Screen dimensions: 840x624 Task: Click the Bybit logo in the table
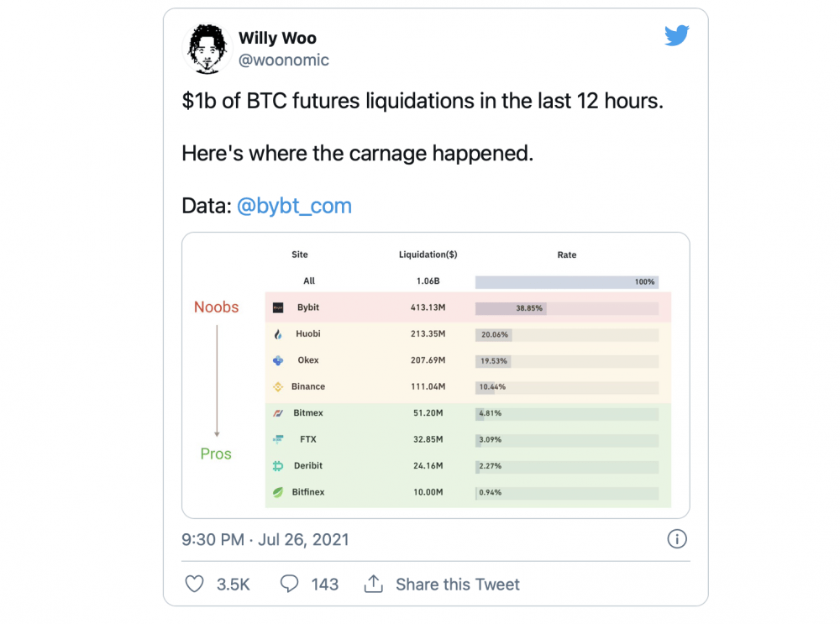(x=278, y=307)
